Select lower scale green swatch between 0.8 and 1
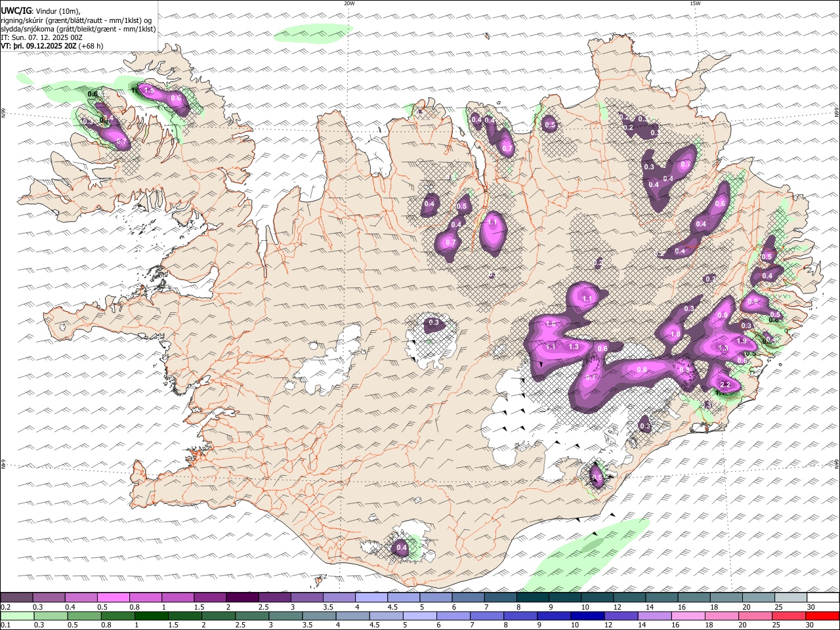840x630 pixels. tap(117, 616)
